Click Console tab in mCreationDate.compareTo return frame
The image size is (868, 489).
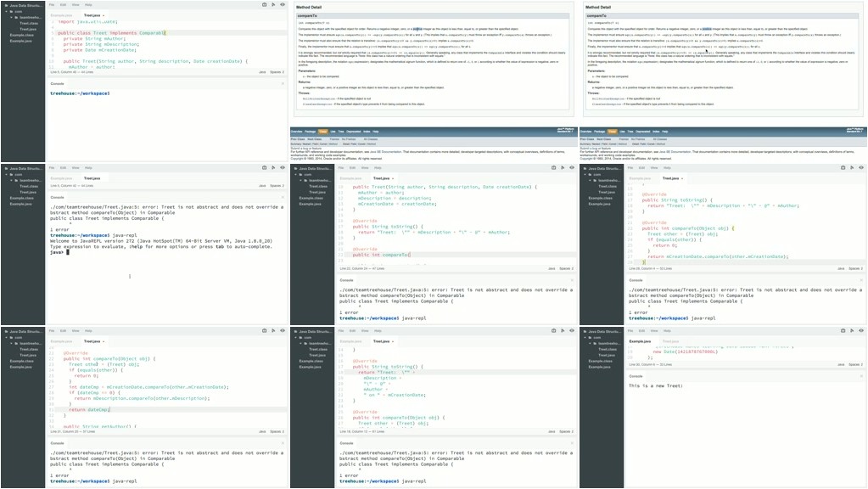coord(636,280)
